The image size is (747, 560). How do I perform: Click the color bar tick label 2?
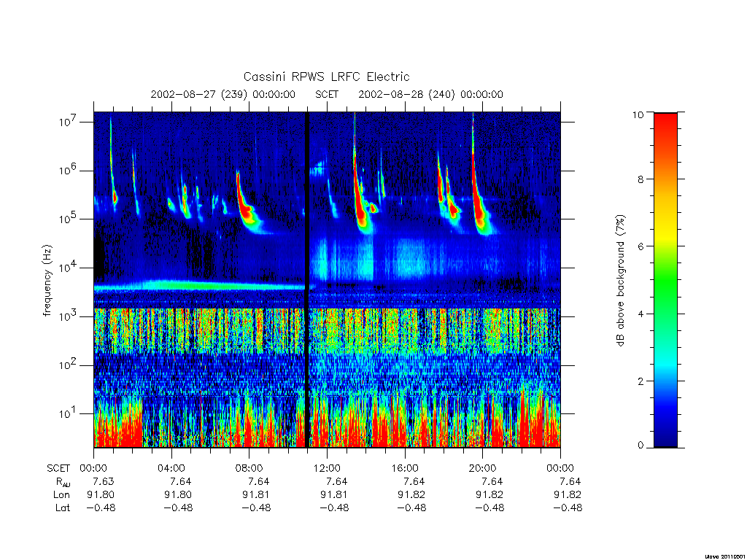click(640, 381)
